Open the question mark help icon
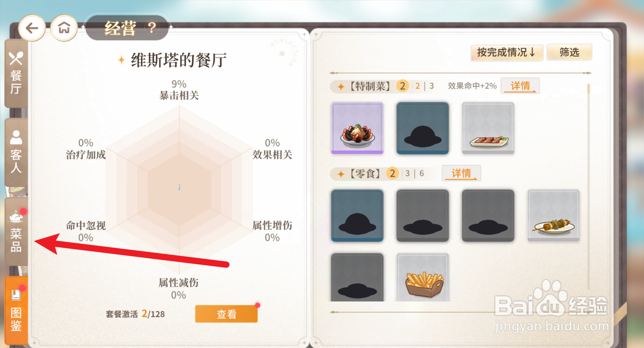 [x=152, y=28]
